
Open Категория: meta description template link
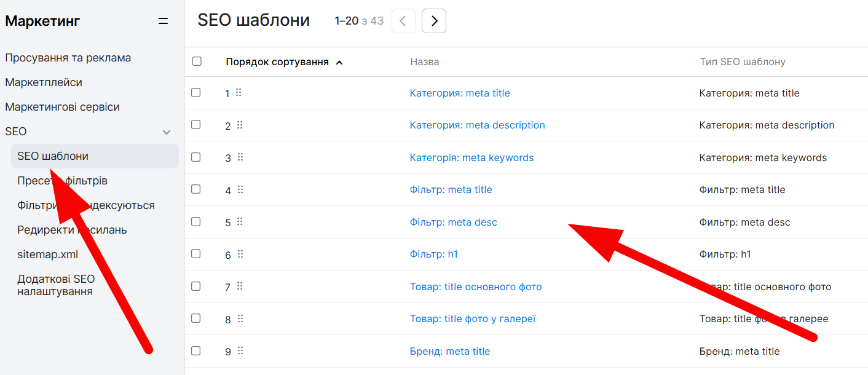pos(477,125)
